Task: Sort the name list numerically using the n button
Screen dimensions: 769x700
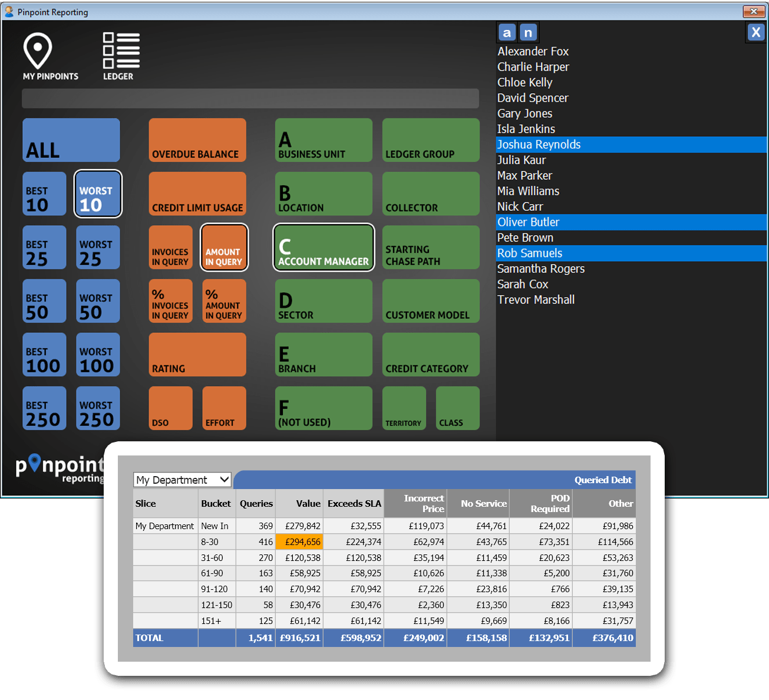Action: pos(528,32)
